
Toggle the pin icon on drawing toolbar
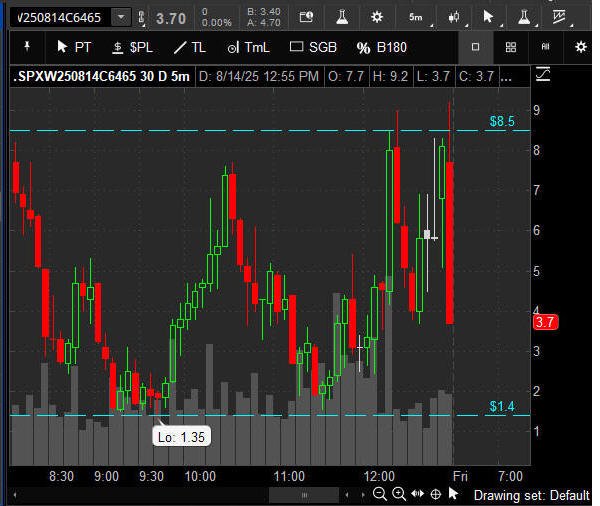pos(26,47)
